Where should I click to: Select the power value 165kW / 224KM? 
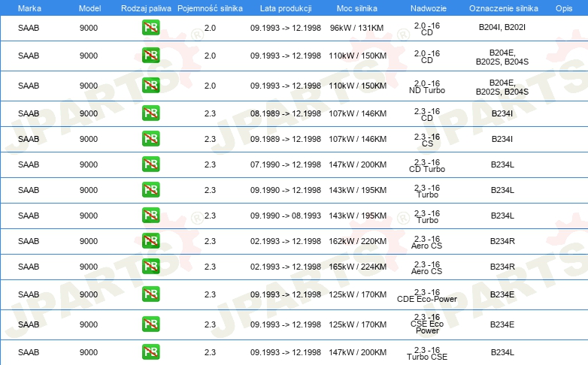click(x=357, y=267)
